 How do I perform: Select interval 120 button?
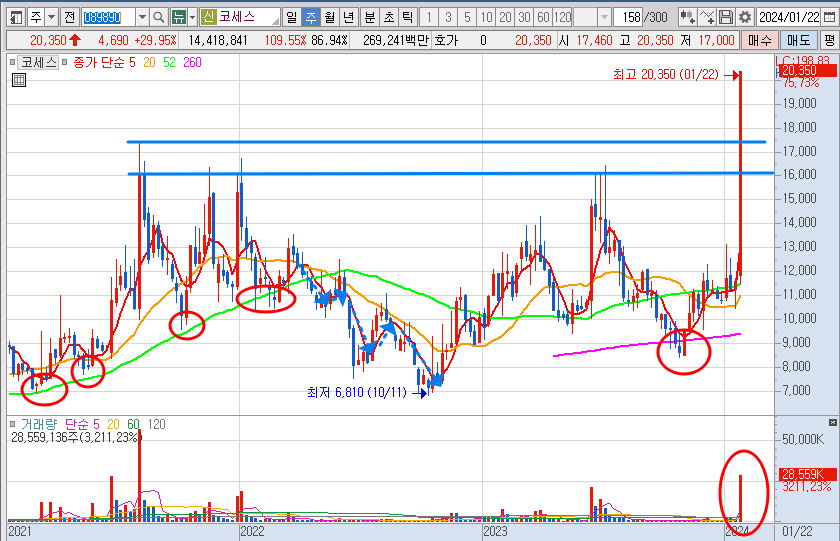pyautogui.click(x=562, y=18)
